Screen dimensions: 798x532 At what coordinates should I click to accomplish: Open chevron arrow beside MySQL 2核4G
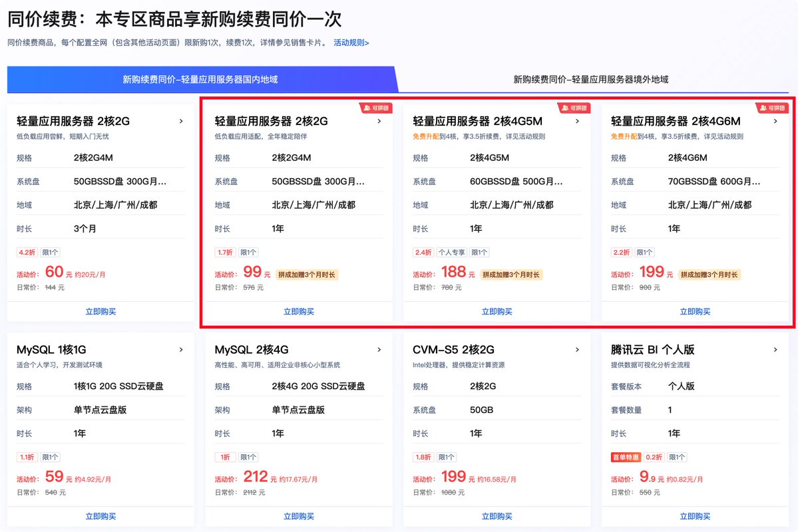[379, 349]
